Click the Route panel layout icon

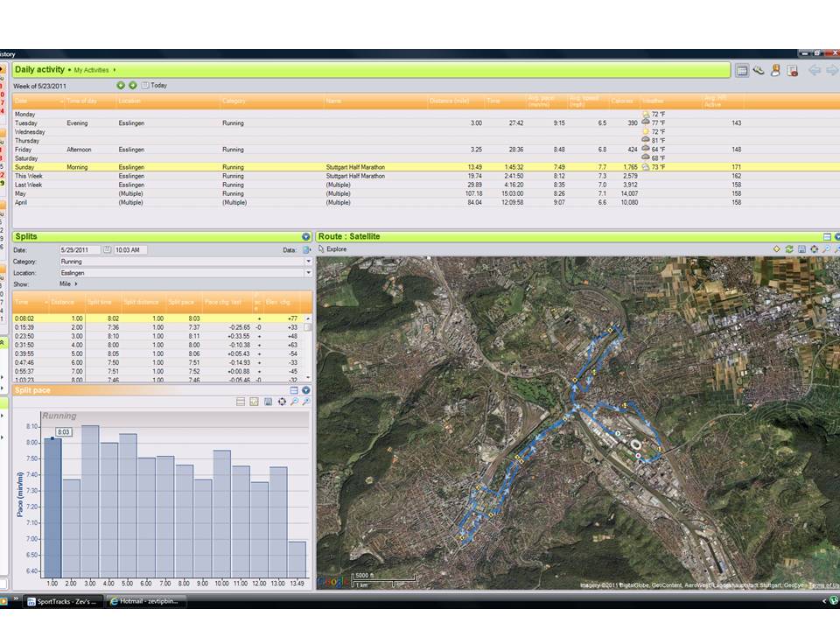point(827,237)
